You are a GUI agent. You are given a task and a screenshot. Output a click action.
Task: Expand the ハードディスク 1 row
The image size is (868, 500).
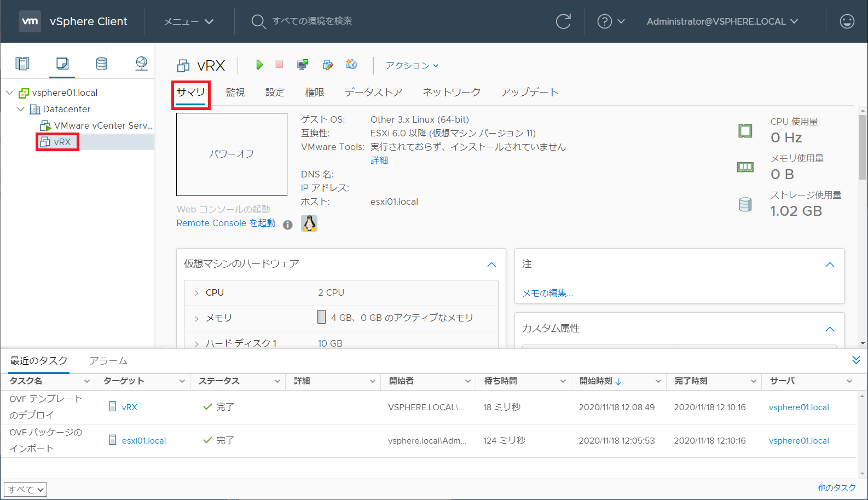coord(196,343)
